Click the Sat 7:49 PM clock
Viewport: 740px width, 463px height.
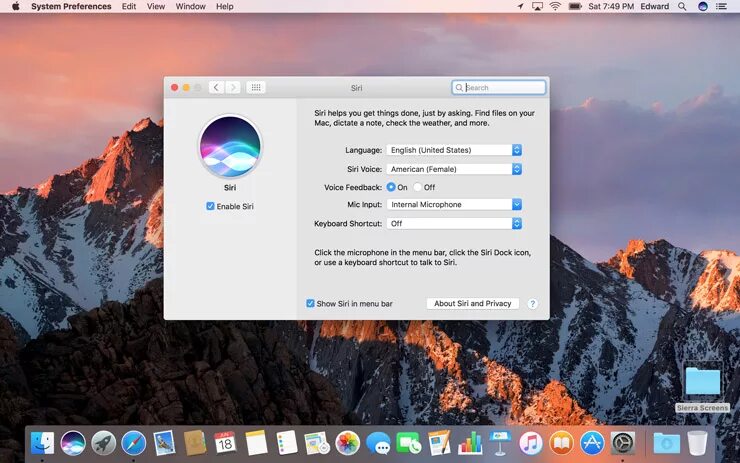611,7
